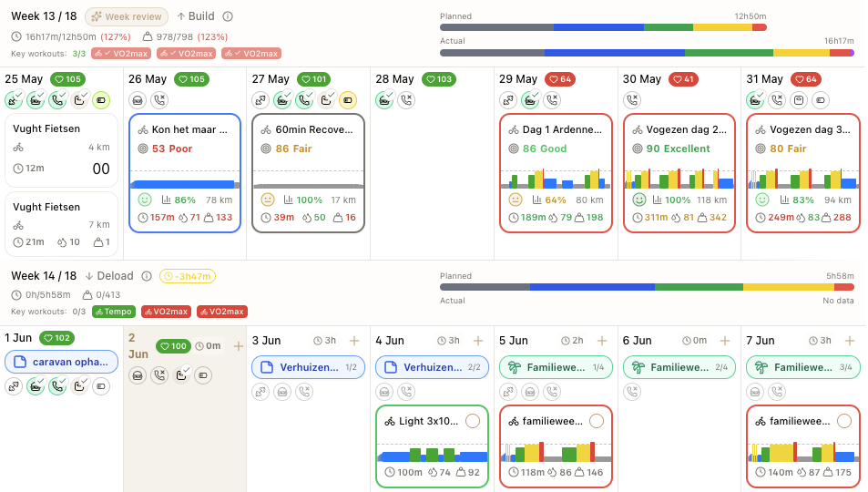This screenshot has width=868, height=492.
Task: Mark the 5 Jun familieweekend workout complete
Action: [x=597, y=421]
